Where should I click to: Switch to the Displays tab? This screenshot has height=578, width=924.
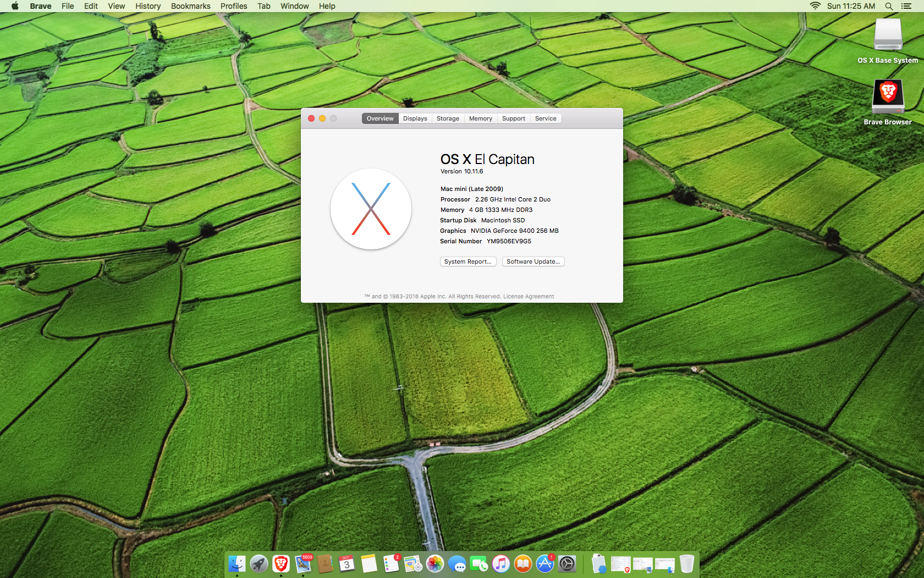[415, 118]
